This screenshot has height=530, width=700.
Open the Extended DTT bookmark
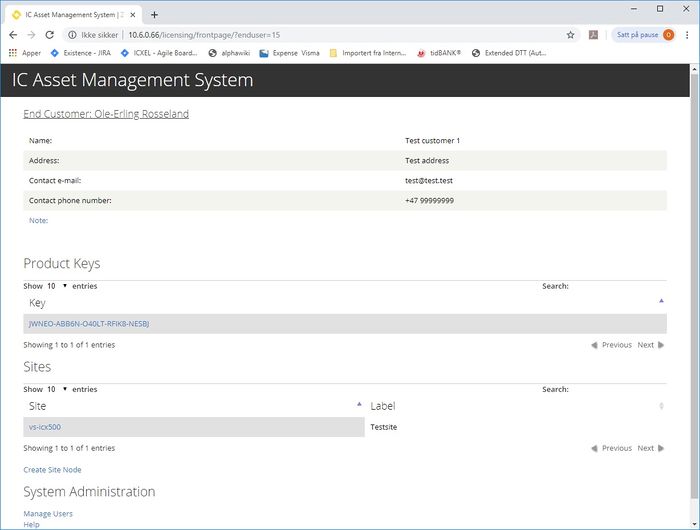click(509, 53)
